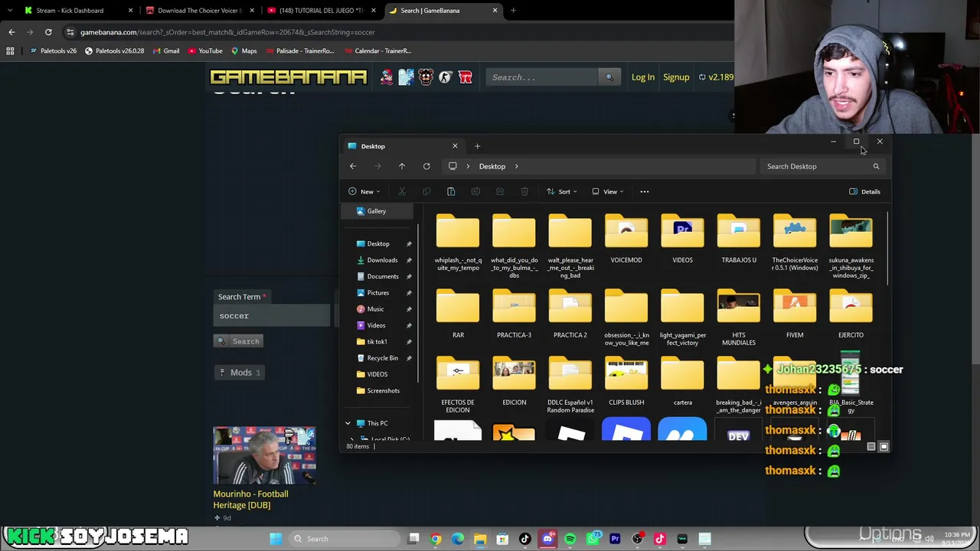Click the GameBanana header search field

(543, 77)
